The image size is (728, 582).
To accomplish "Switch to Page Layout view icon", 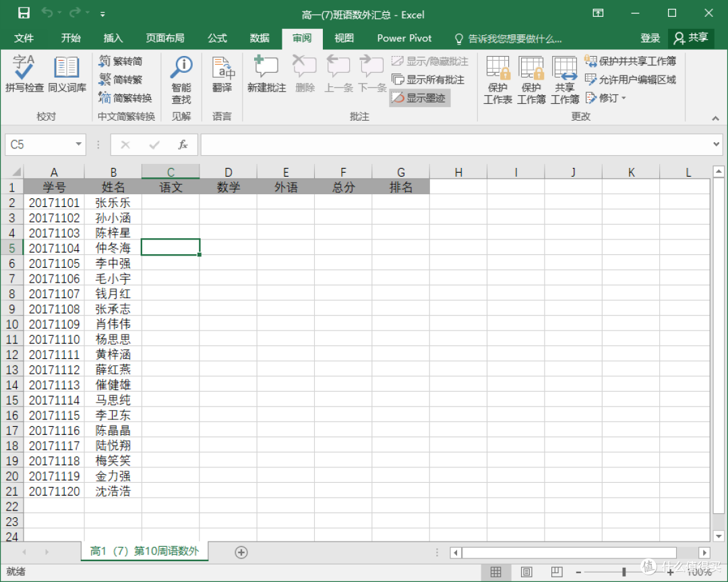I will click(526, 572).
